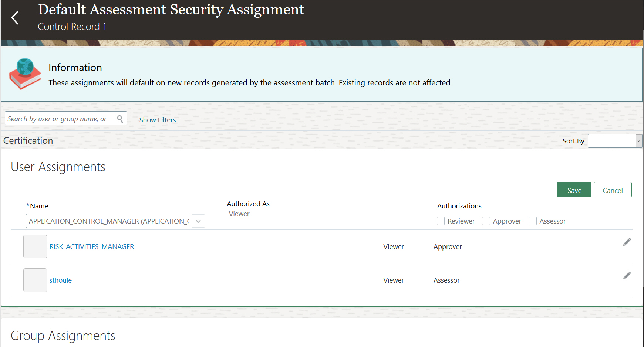The image size is (644, 347).
Task: Click the back arrow icon in header
Action: pyautogui.click(x=15, y=18)
